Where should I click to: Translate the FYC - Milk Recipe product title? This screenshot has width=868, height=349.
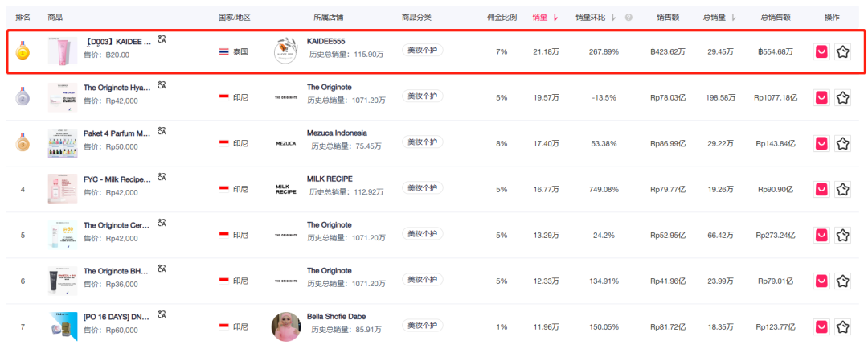(x=162, y=177)
